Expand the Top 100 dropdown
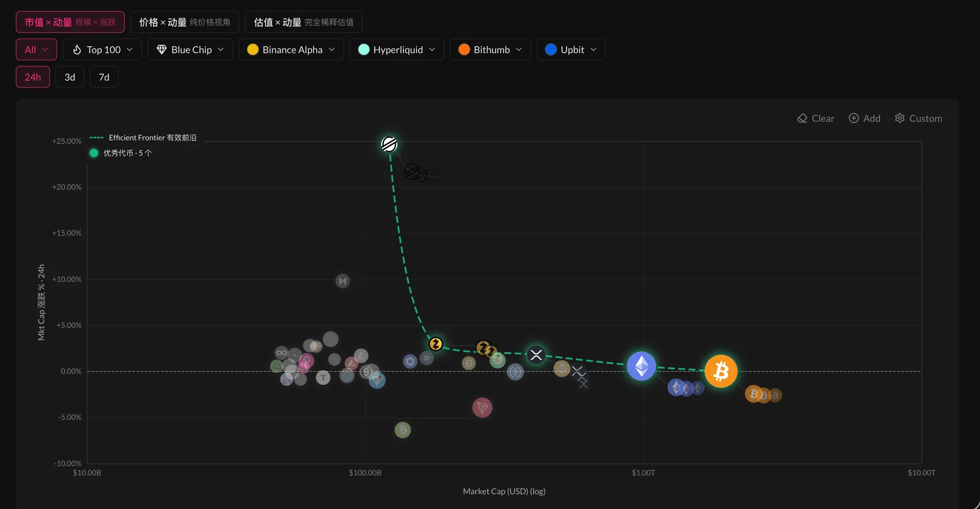Screen dimensions: 980x509 [102, 50]
